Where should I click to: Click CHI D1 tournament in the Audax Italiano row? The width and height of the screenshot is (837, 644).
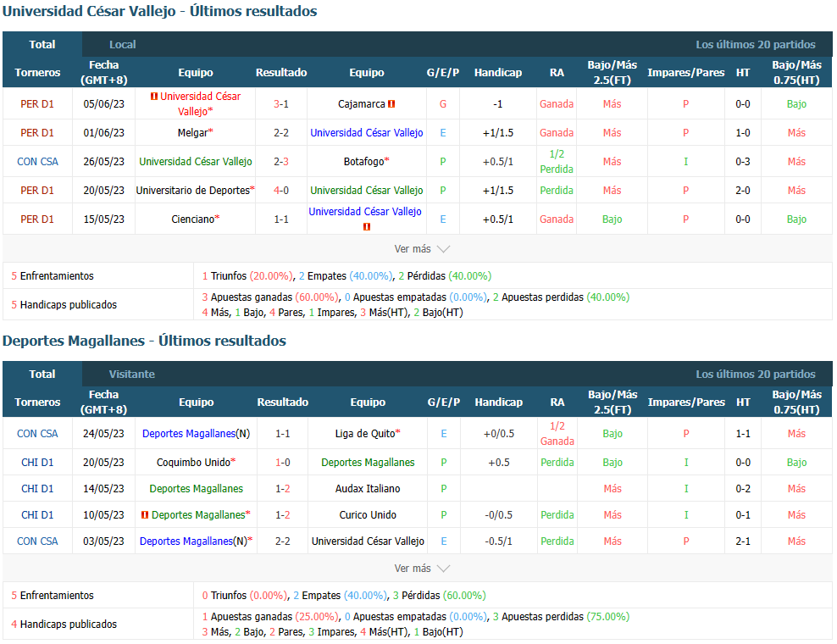tap(37, 489)
